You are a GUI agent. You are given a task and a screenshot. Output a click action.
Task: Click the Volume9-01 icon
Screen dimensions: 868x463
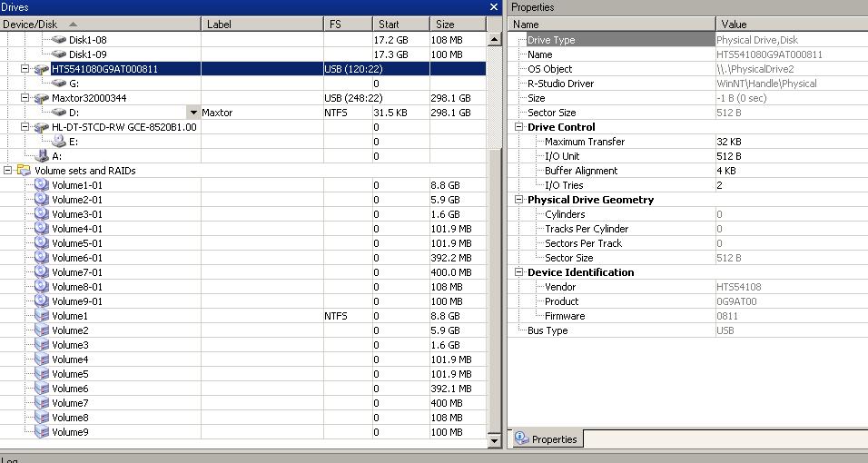pyautogui.click(x=42, y=300)
